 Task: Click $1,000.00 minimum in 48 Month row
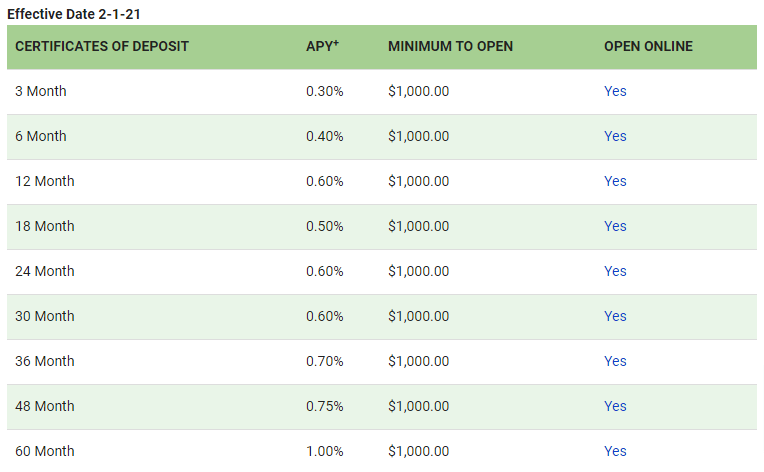(x=419, y=406)
